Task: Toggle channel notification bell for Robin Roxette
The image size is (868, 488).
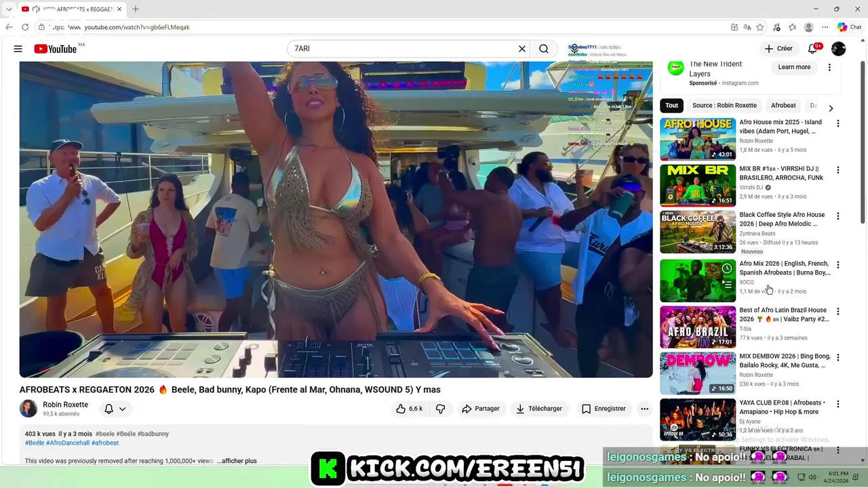Action: tap(115, 409)
